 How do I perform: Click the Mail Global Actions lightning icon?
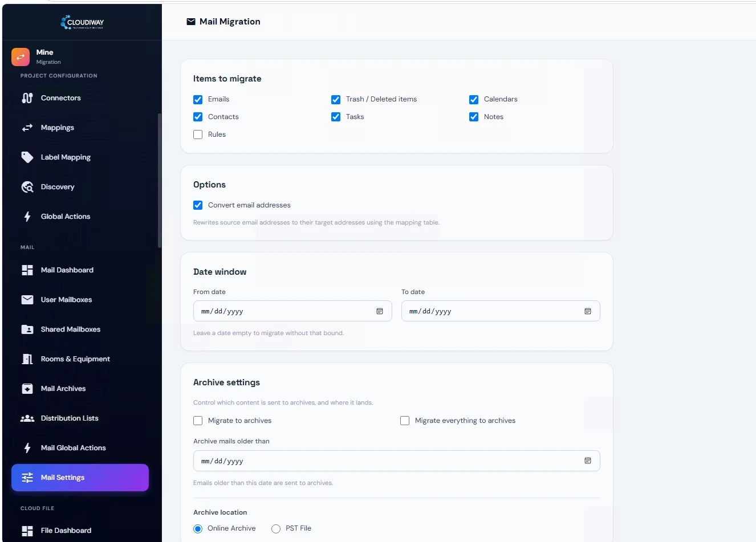pos(27,448)
